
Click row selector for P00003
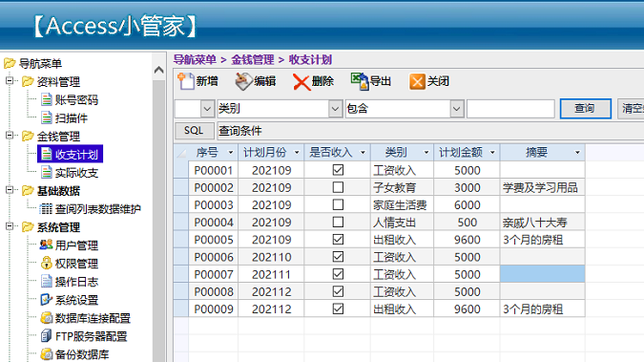click(x=181, y=204)
